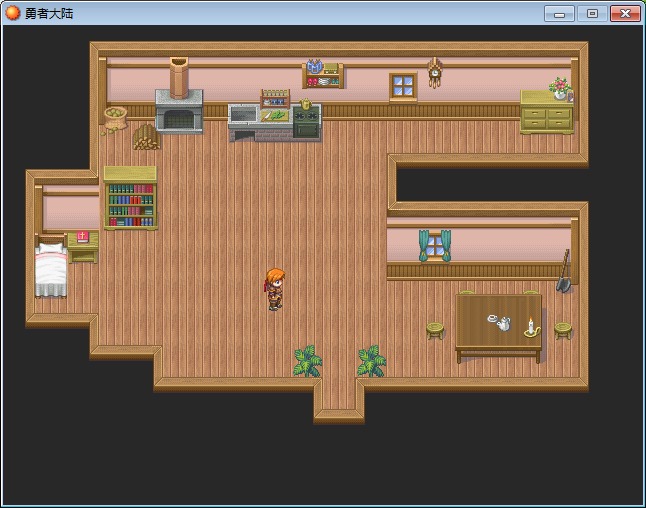Click the flower vase on dresser
This screenshot has height=508, width=646.
pos(559,88)
